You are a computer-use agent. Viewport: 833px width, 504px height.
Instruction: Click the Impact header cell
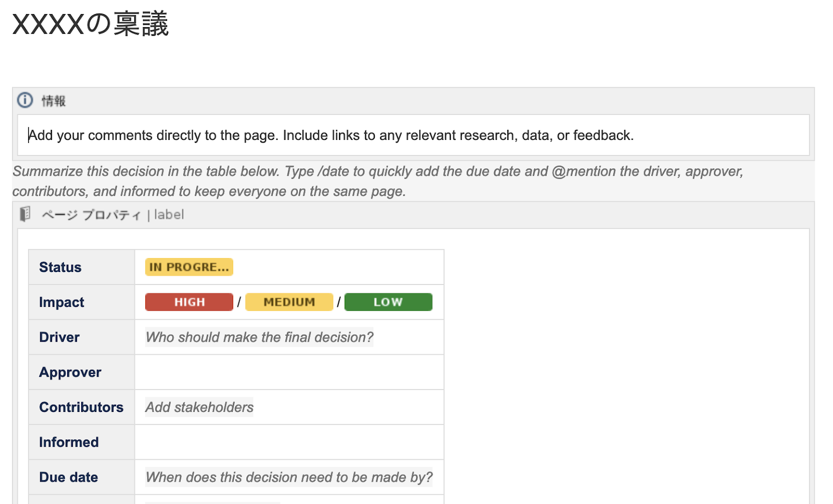(61, 302)
